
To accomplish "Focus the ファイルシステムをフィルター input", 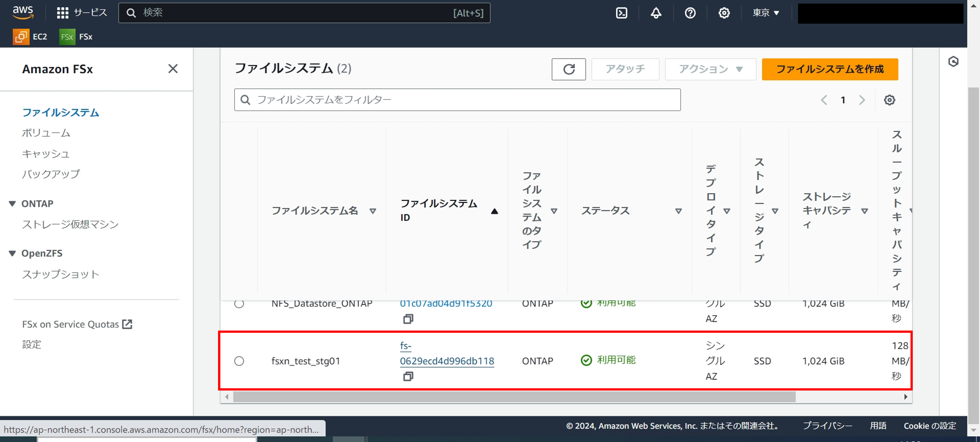I will [457, 100].
